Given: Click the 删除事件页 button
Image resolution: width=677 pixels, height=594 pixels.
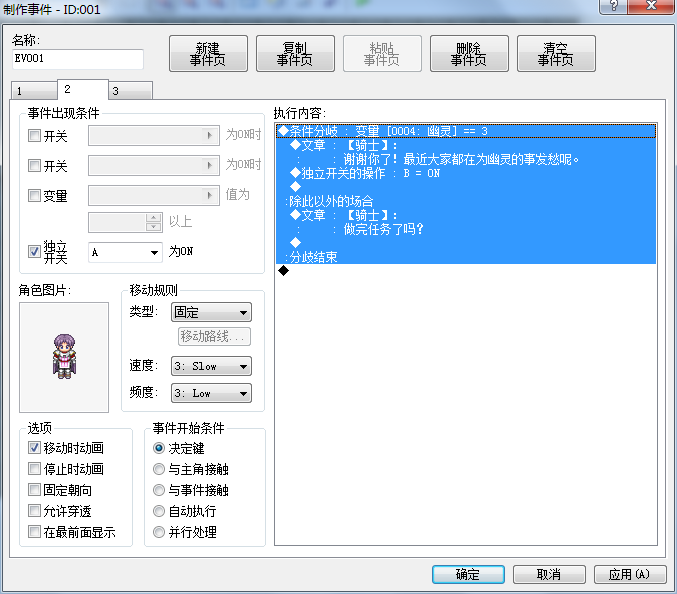Looking at the screenshot, I should (x=469, y=54).
